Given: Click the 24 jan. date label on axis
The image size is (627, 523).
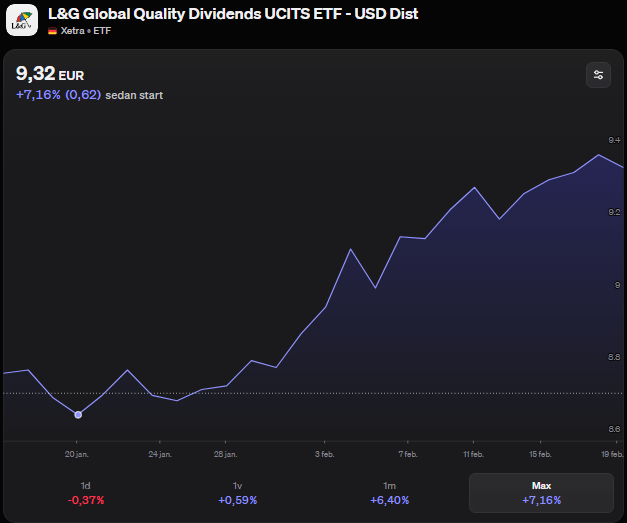Looking at the screenshot, I should pyautogui.click(x=160, y=454).
